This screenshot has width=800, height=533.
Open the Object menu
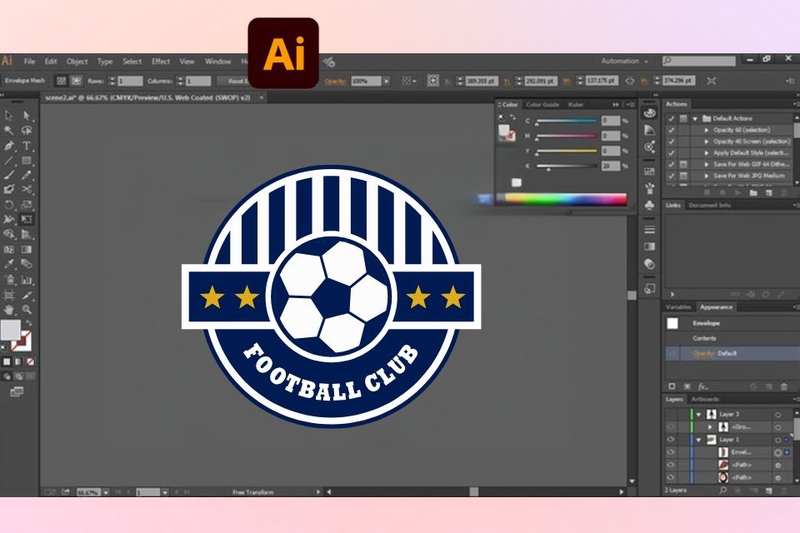click(77, 62)
